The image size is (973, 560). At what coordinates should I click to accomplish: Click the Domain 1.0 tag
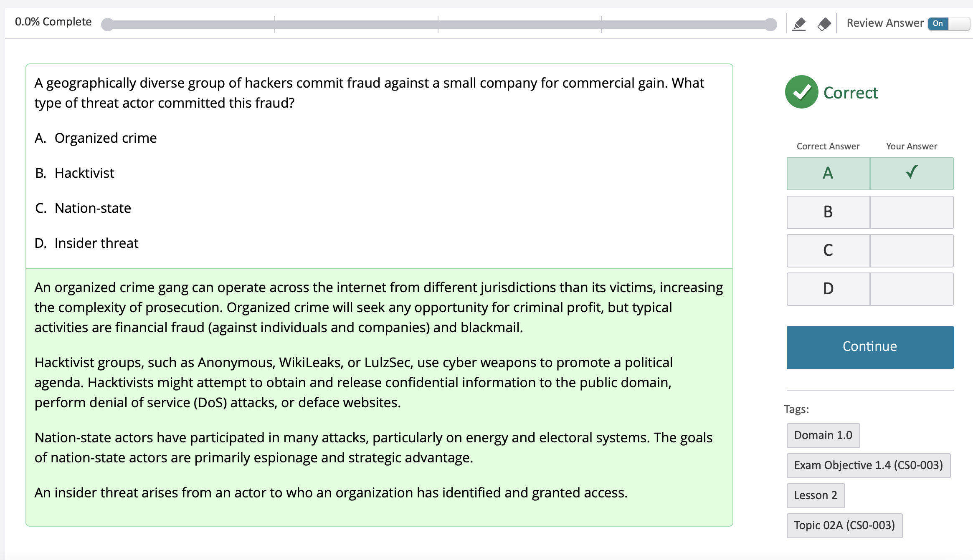tap(823, 435)
